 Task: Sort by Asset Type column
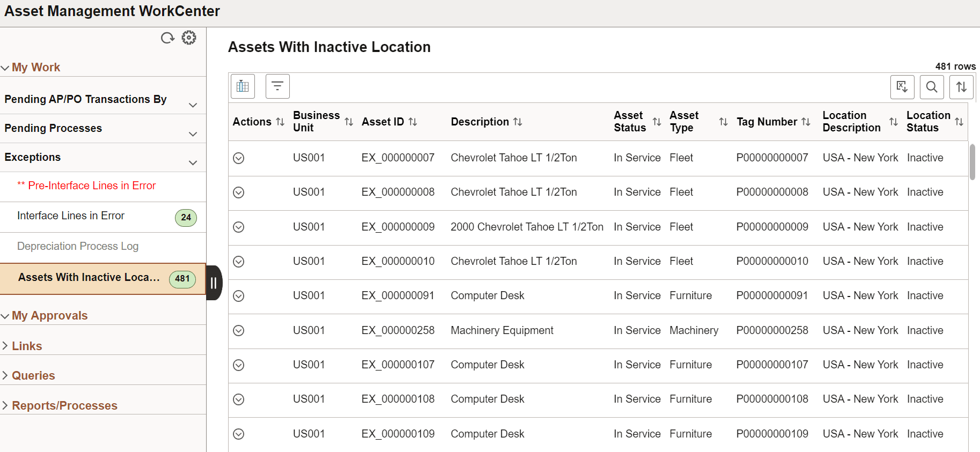click(x=723, y=122)
